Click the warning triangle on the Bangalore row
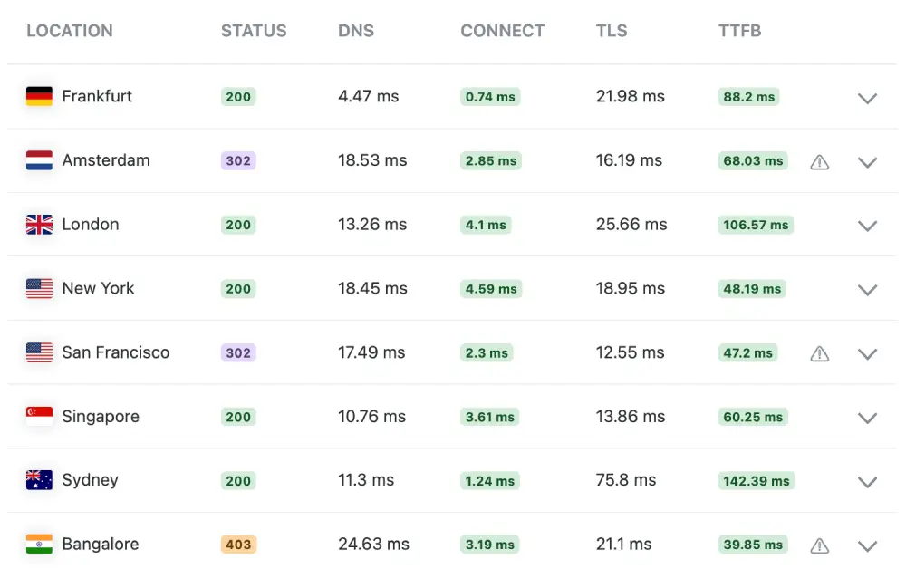 coord(820,545)
